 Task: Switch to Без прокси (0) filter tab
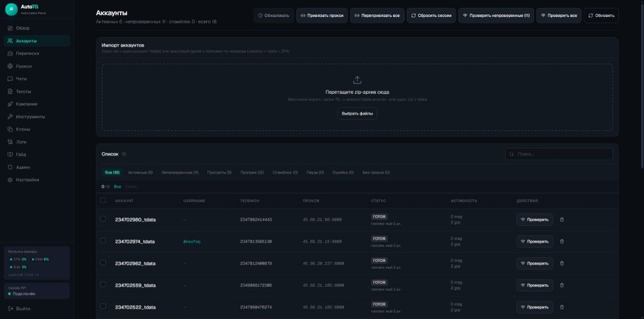coord(376,172)
